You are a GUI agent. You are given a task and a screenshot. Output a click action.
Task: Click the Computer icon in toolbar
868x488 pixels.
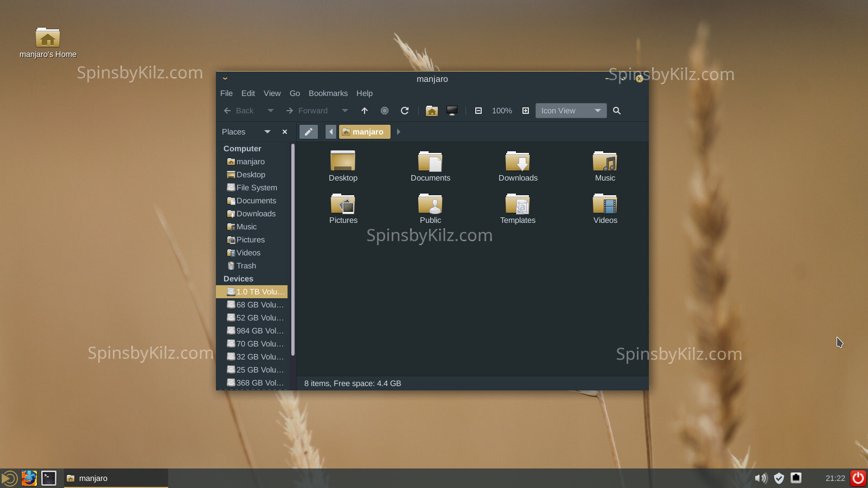[451, 111]
